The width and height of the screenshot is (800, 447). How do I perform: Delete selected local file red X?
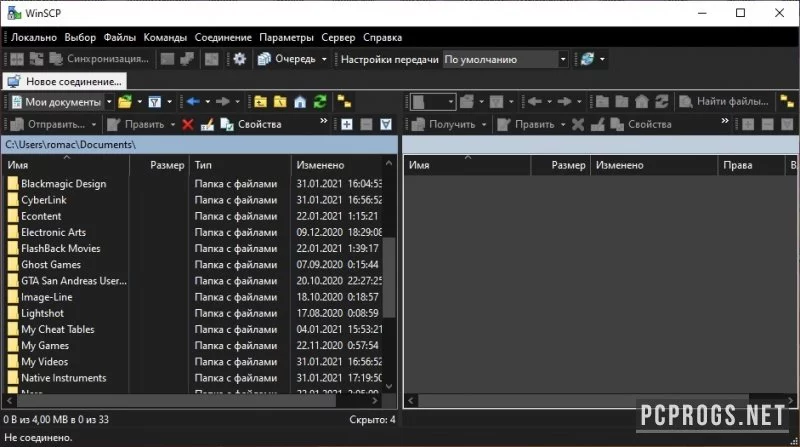click(188, 124)
